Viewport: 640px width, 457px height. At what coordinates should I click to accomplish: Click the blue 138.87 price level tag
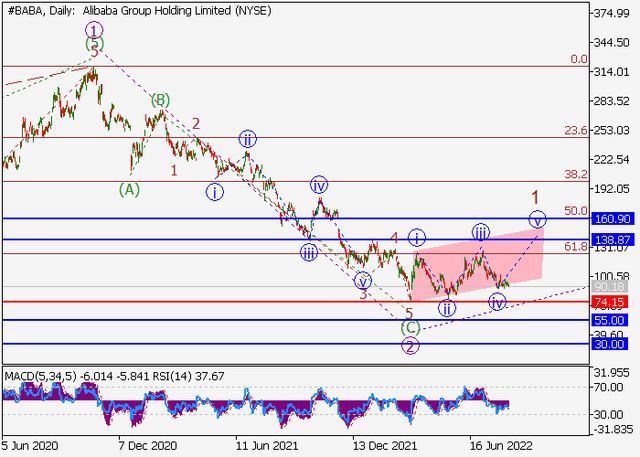click(612, 240)
